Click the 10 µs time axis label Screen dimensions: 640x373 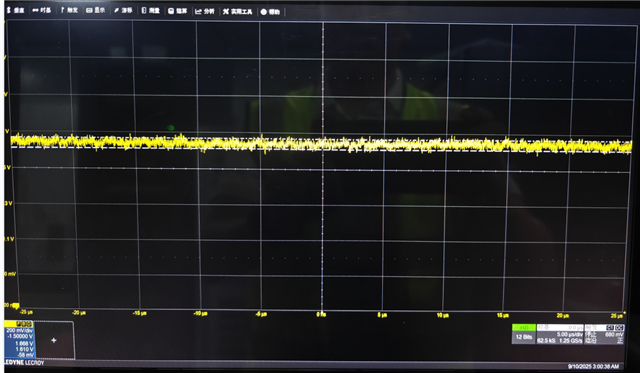[x=443, y=315]
